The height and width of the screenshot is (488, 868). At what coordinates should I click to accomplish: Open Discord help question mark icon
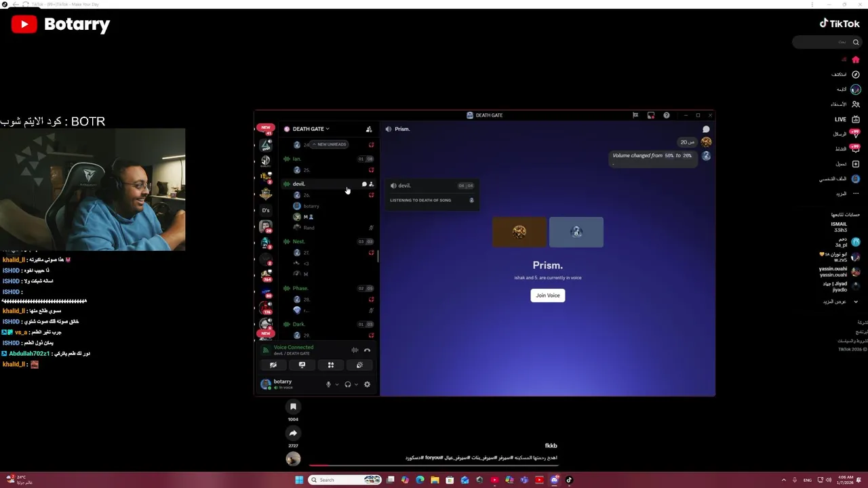point(666,115)
